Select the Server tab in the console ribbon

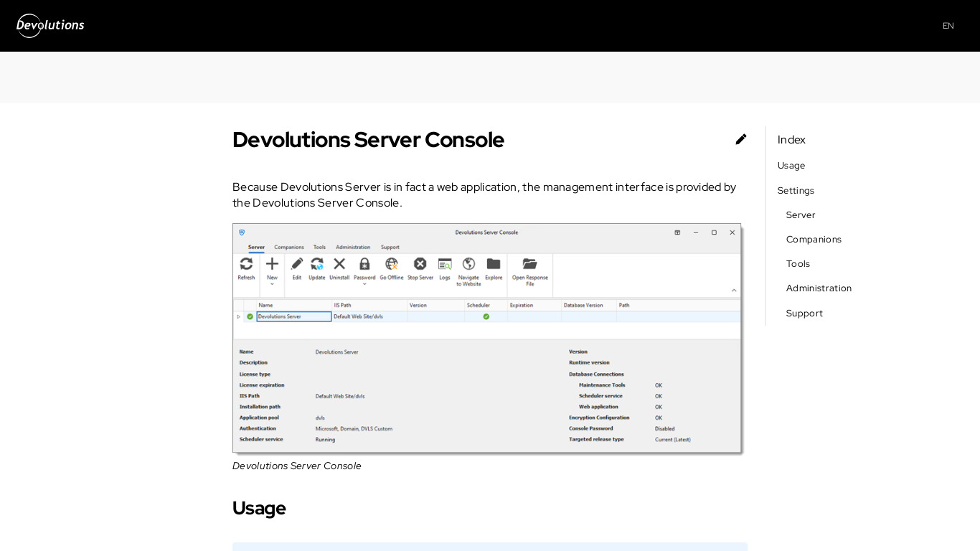256,248
